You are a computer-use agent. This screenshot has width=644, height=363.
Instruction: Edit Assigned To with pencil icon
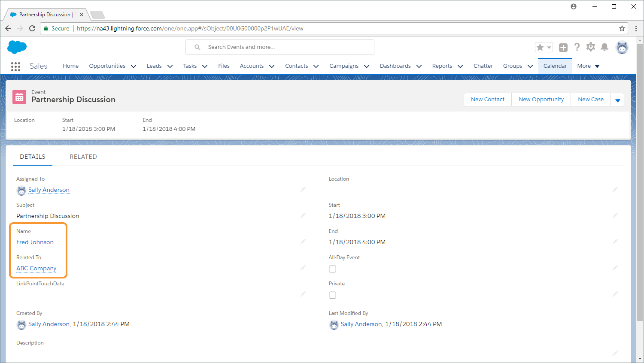point(303,189)
